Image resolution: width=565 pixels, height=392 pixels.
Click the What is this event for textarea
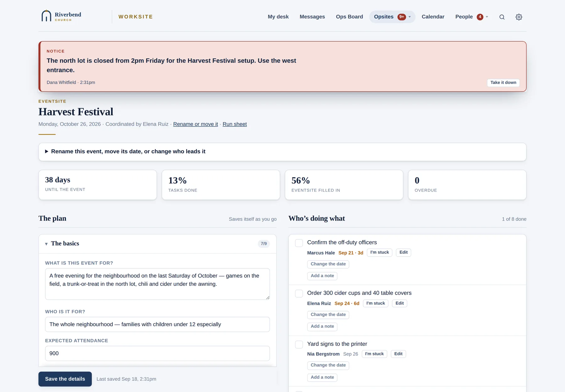(x=157, y=284)
